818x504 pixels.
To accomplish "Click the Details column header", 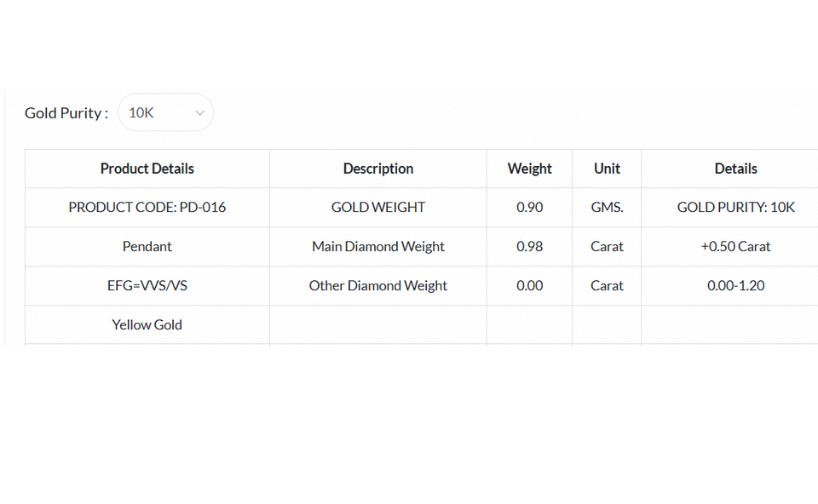I will tap(735, 169).
